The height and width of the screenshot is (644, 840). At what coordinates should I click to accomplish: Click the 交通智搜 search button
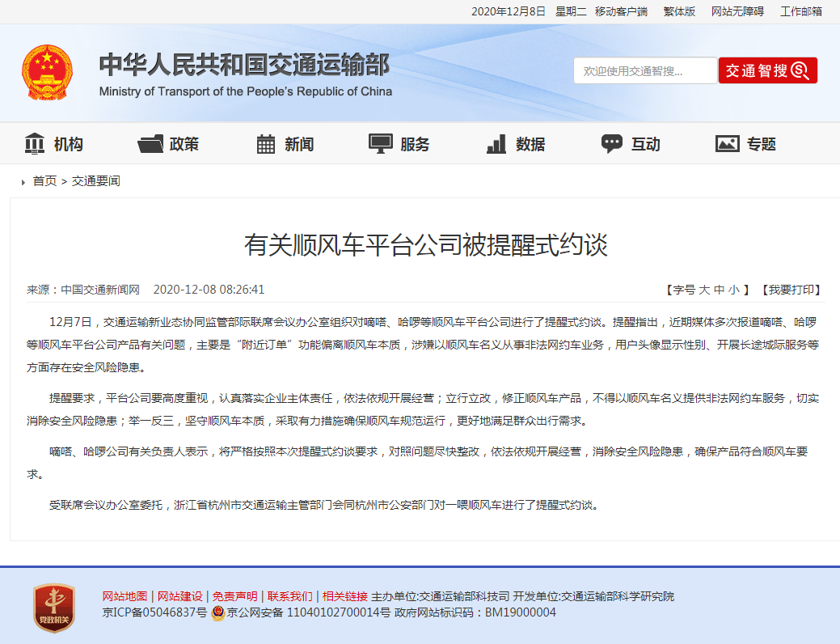(x=767, y=70)
